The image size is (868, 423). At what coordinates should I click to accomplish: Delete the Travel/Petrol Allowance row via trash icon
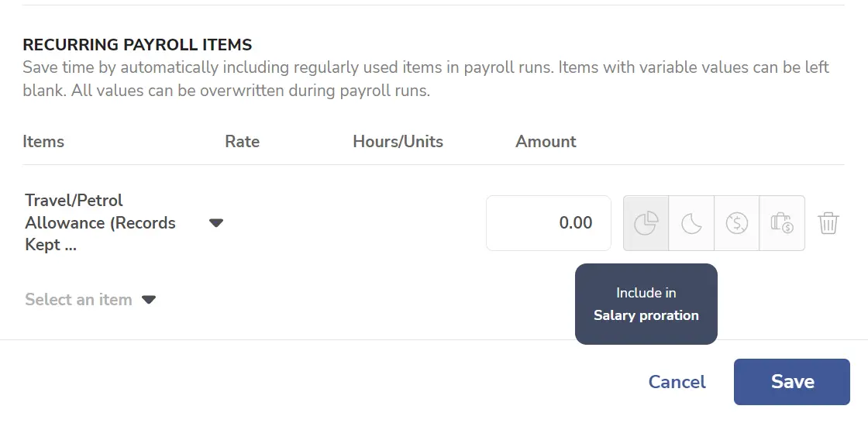click(x=828, y=223)
